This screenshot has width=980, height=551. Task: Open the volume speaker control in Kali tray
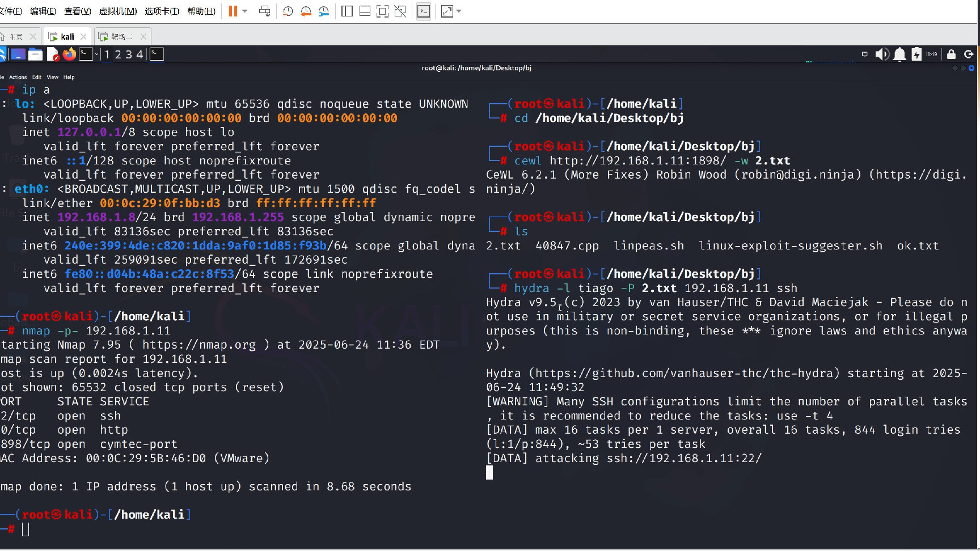click(x=882, y=54)
